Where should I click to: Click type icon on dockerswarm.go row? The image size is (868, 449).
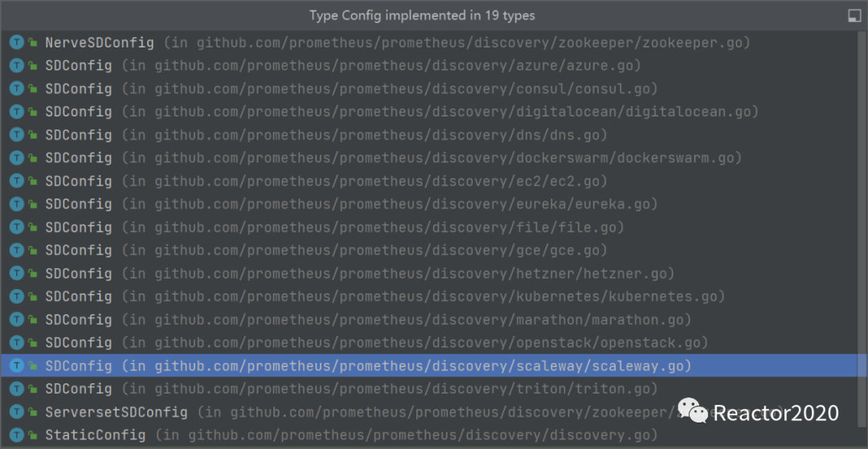17,157
